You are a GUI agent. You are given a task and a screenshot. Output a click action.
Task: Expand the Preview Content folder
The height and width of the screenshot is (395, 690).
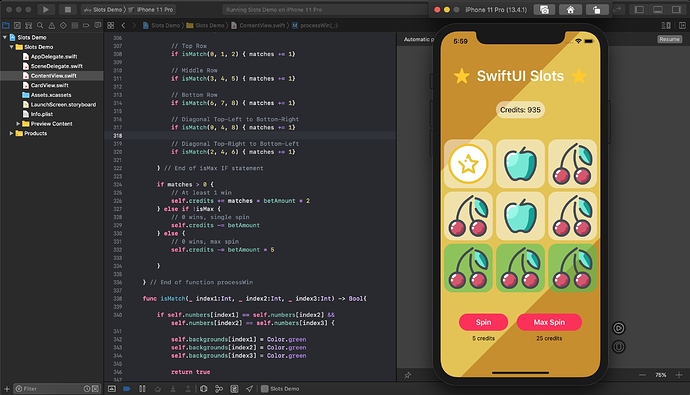coord(18,124)
